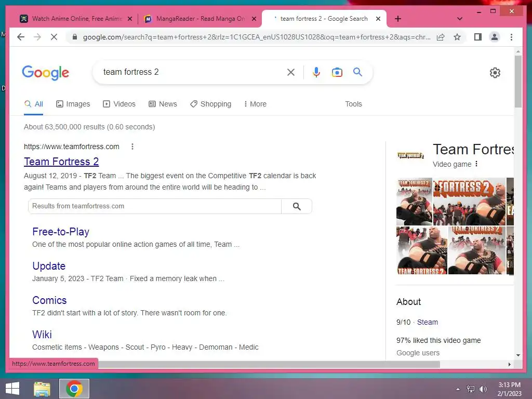Viewport: 532px width, 399px height.
Task: Click the scroll right arrow
Action: [x=509, y=364]
